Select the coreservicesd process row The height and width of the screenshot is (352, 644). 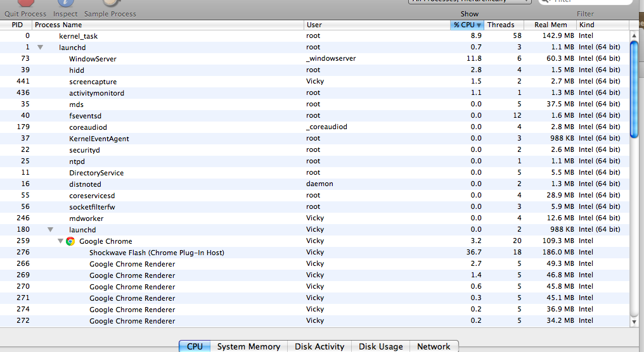pos(314,196)
